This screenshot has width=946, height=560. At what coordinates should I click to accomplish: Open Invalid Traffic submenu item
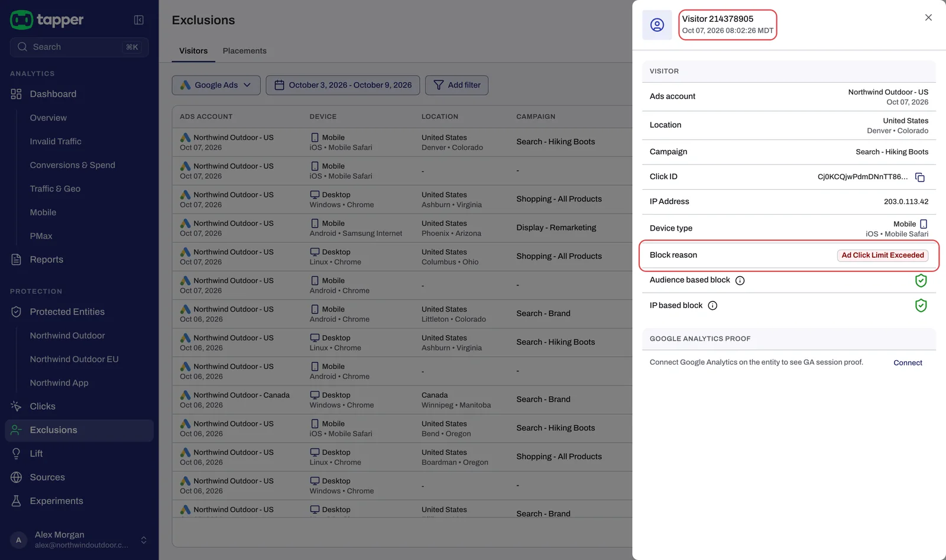coord(56,141)
